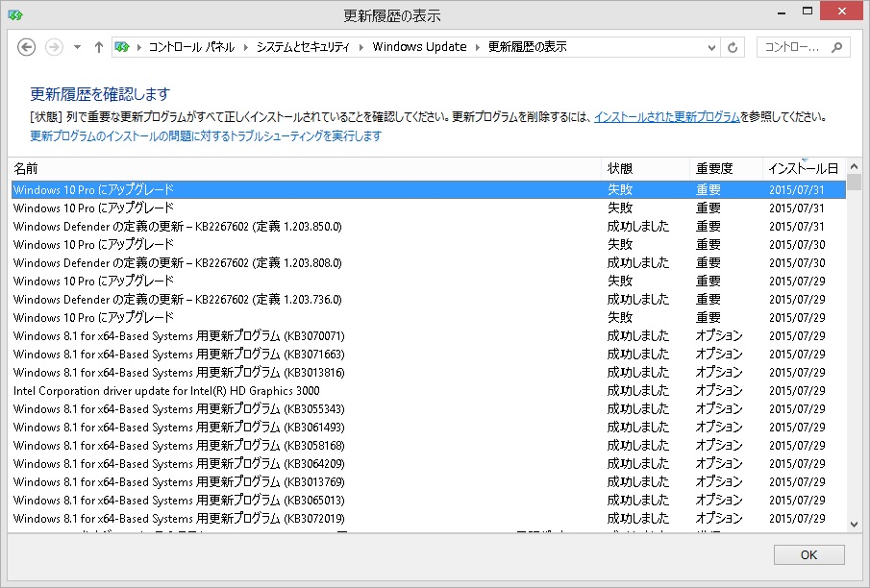870x588 pixels.
Task: Select the KB3055343 update row
Action: (429, 409)
